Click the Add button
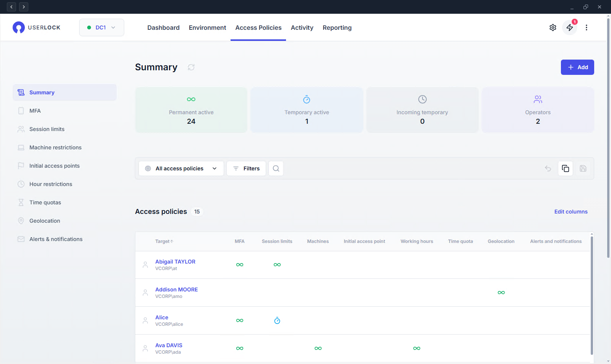 coord(577,67)
